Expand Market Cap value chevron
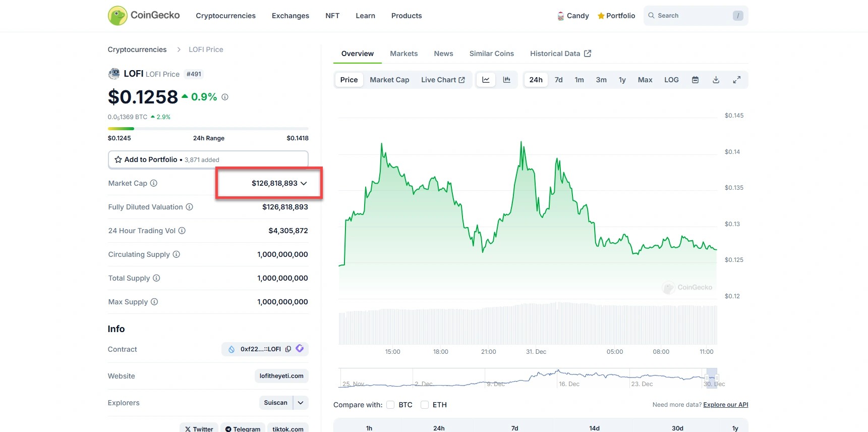The width and height of the screenshot is (868, 432). [304, 183]
